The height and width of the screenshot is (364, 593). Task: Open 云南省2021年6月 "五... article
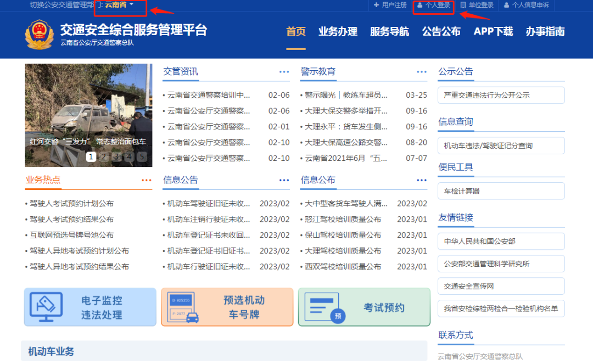click(x=346, y=158)
